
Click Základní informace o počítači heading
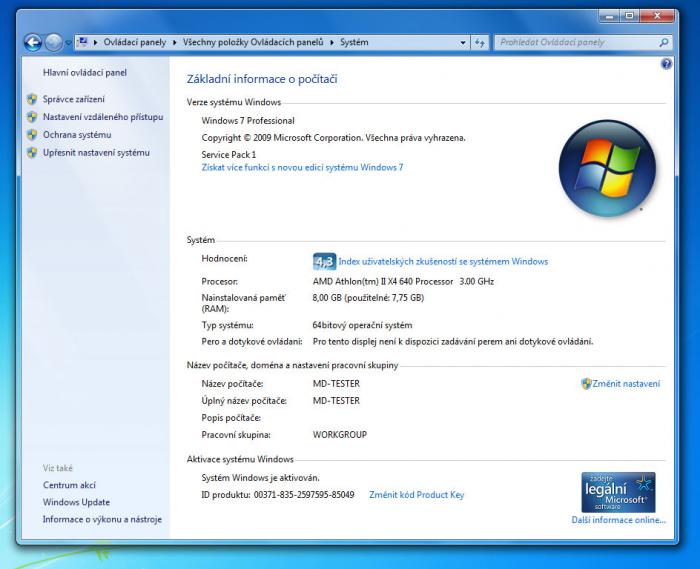click(262, 79)
